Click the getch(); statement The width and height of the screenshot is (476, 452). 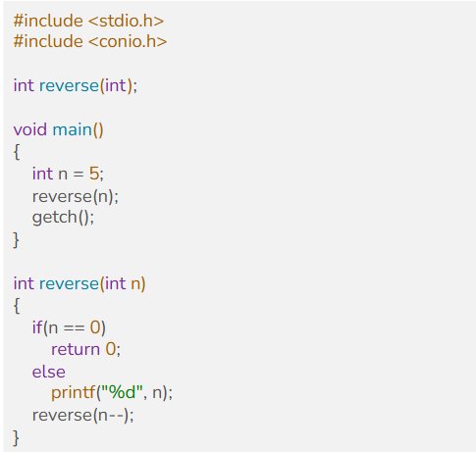[63, 218]
